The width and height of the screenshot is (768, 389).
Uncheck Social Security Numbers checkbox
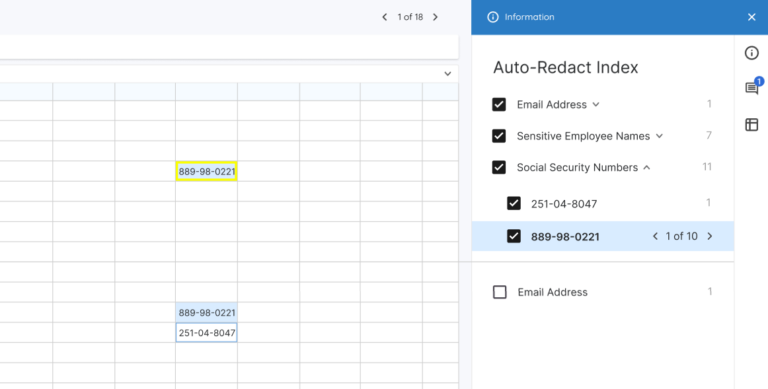pos(499,167)
